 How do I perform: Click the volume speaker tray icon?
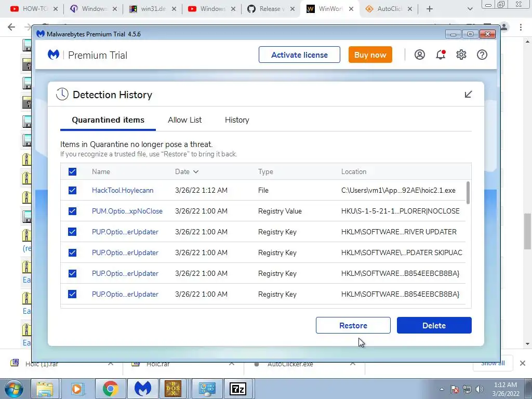pos(480,389)
